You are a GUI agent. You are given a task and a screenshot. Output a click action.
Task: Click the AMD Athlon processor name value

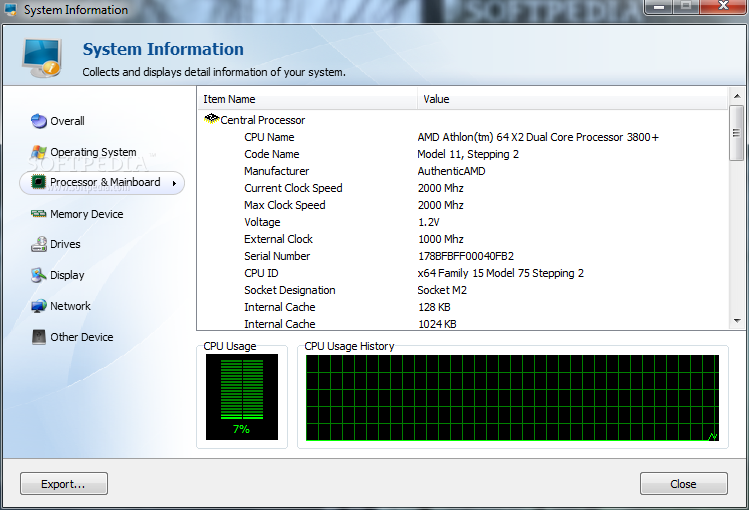tap(538, 137)
